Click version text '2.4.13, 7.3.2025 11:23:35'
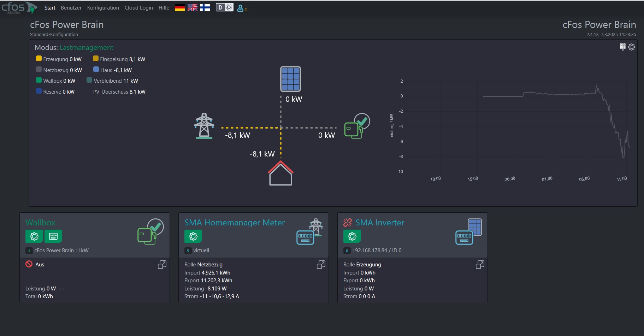The image size is (644, 336). click(x=611, y=35)
